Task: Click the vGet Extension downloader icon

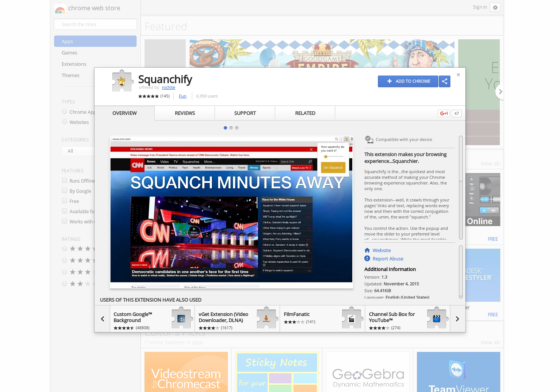Action: point(266,318)
